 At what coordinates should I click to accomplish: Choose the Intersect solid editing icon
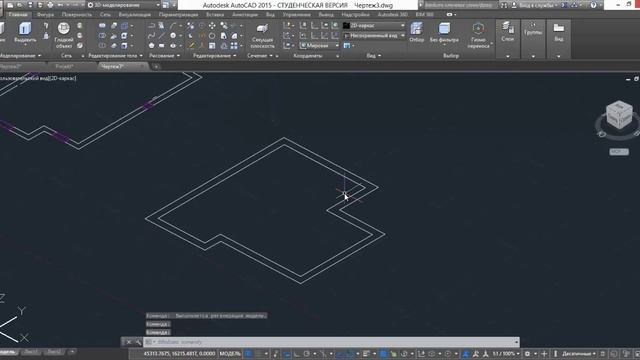coord(102,46)
